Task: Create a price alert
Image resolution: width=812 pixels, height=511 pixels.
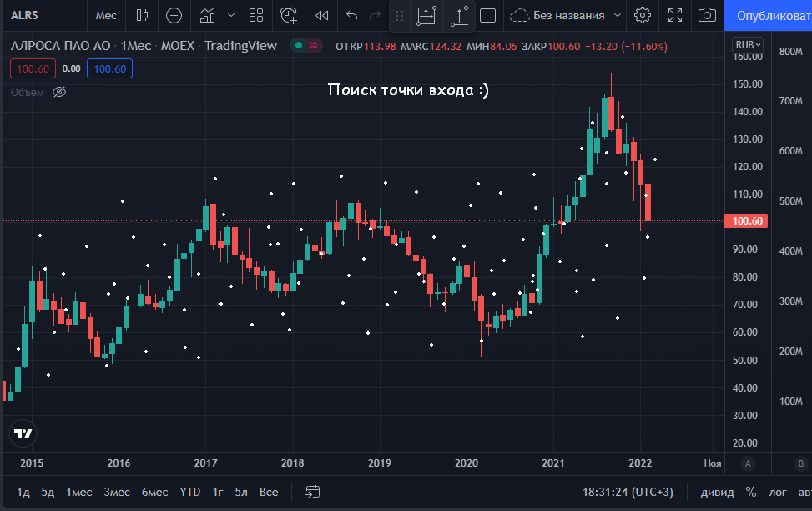Action: pos(289,15)
